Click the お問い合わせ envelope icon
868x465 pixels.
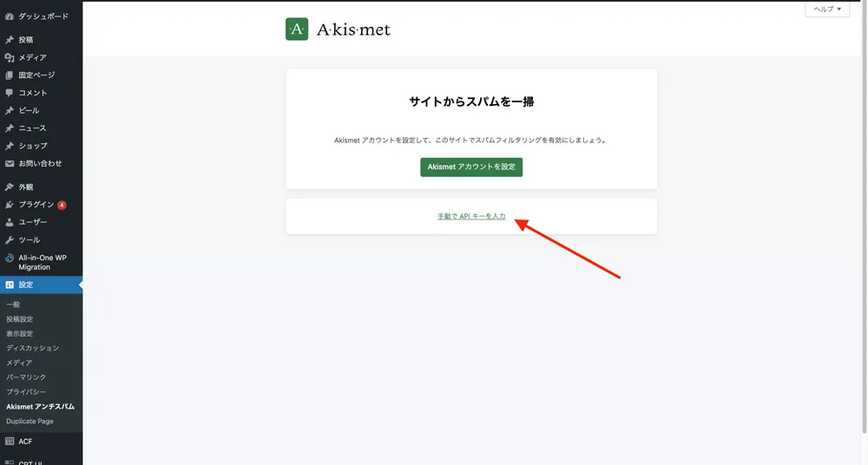(10, 163)
